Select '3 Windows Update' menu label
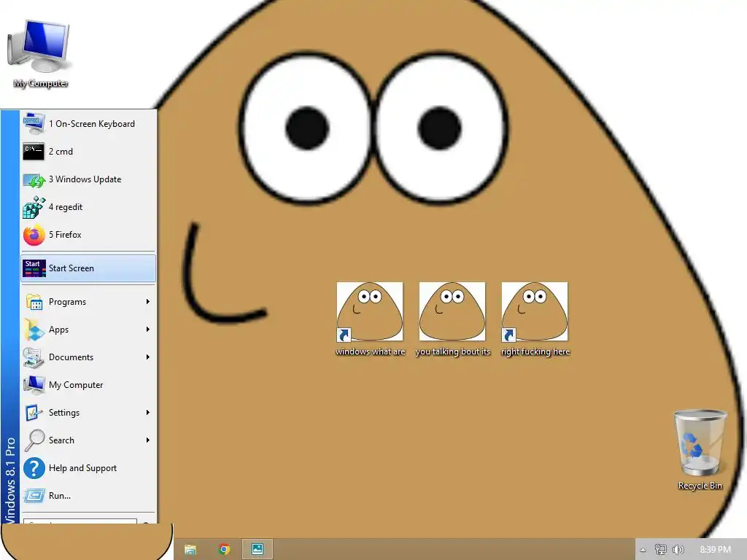 click(85, 179)
